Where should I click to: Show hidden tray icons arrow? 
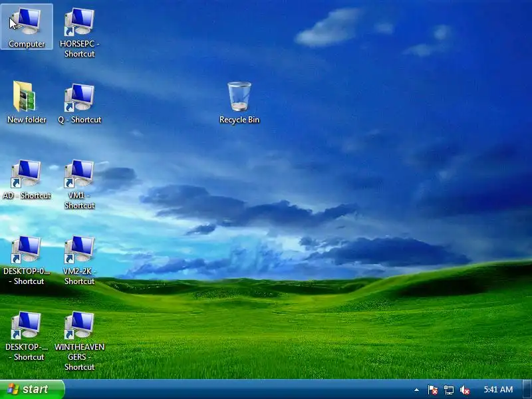(x=416, y=390)
